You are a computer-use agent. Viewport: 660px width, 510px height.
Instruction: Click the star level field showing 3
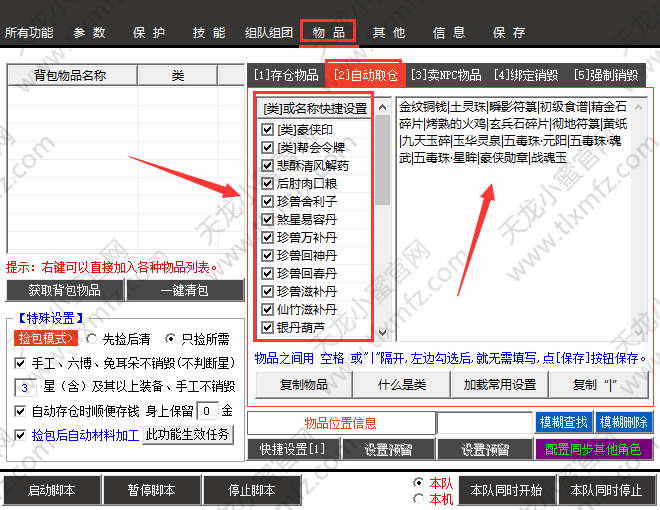pyautogui.click(x=25, y=387)
